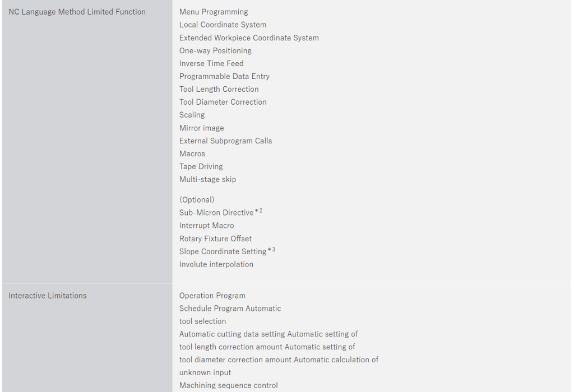Click the Interactive Limitations row heading
The image size is (574, 392).
click(48, 296)
